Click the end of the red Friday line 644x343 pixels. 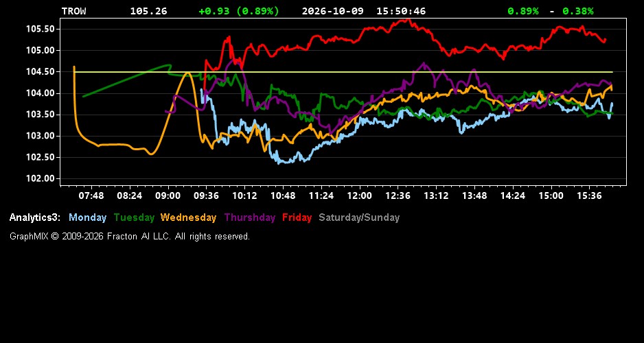click(x=606, y=39)
